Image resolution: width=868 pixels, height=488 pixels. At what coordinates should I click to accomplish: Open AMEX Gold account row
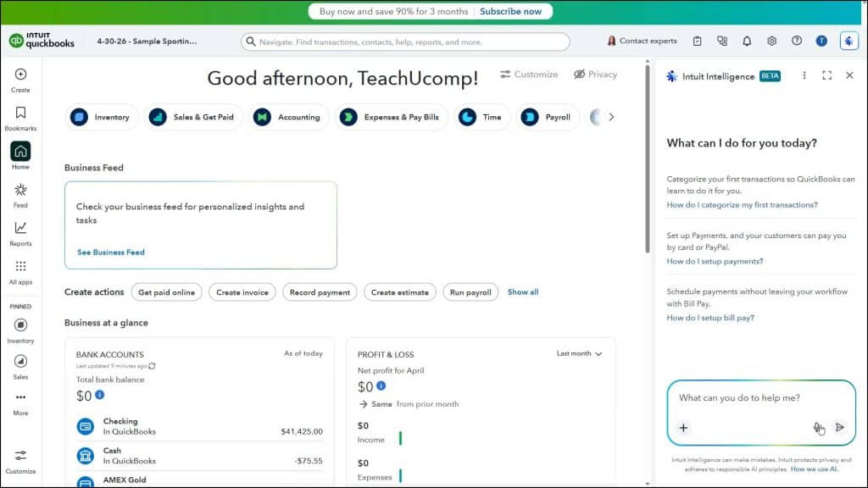click(x=200, y=480)
